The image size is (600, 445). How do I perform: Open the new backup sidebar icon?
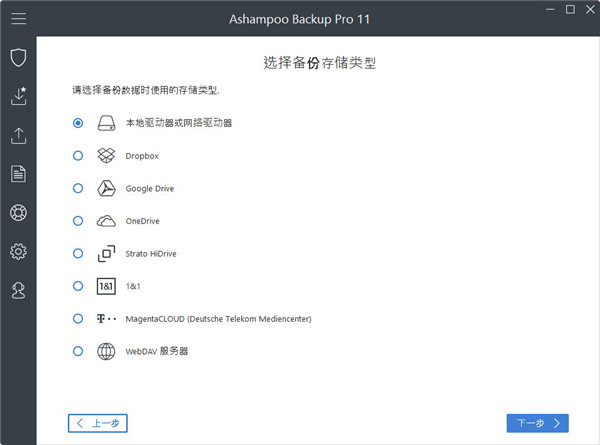point(18,96)
